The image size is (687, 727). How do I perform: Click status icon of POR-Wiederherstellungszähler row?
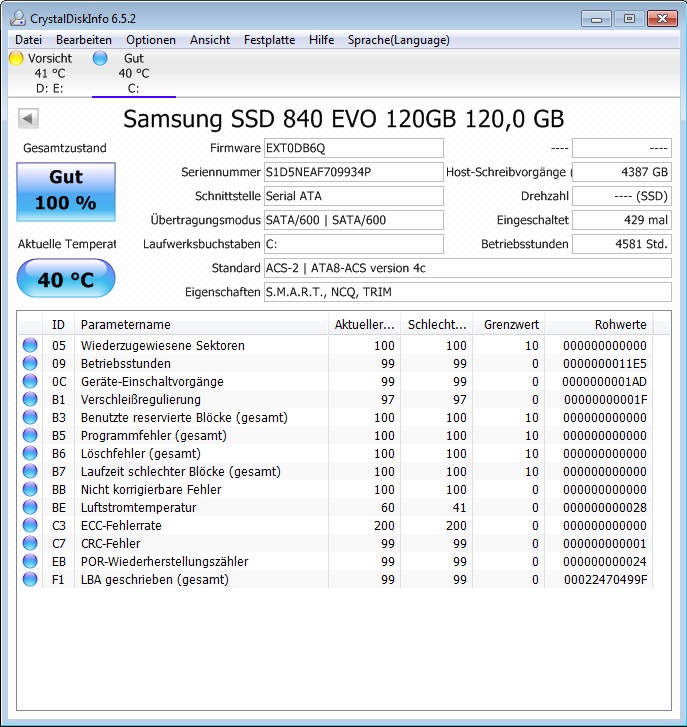30,561
